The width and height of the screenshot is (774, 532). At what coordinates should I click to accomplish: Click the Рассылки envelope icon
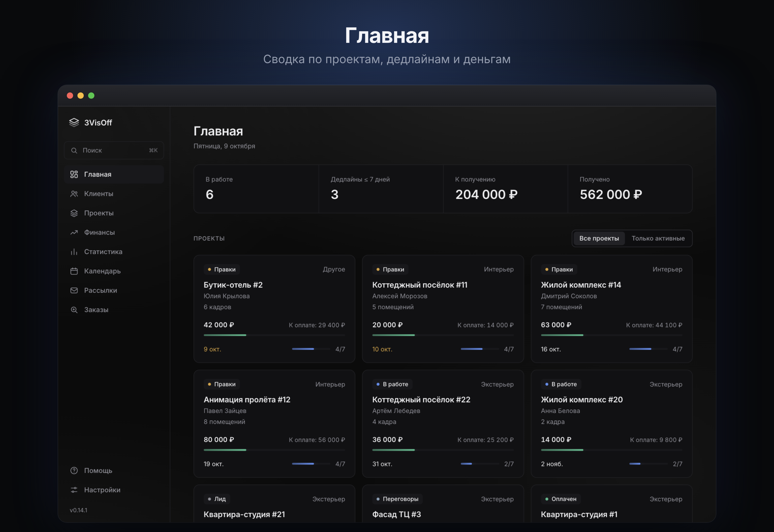pos(74,290)
